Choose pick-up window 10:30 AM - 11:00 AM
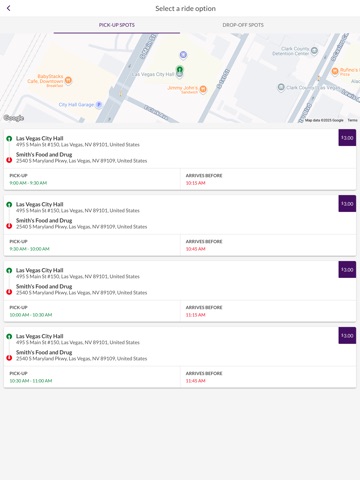 [x=31, y=381]
